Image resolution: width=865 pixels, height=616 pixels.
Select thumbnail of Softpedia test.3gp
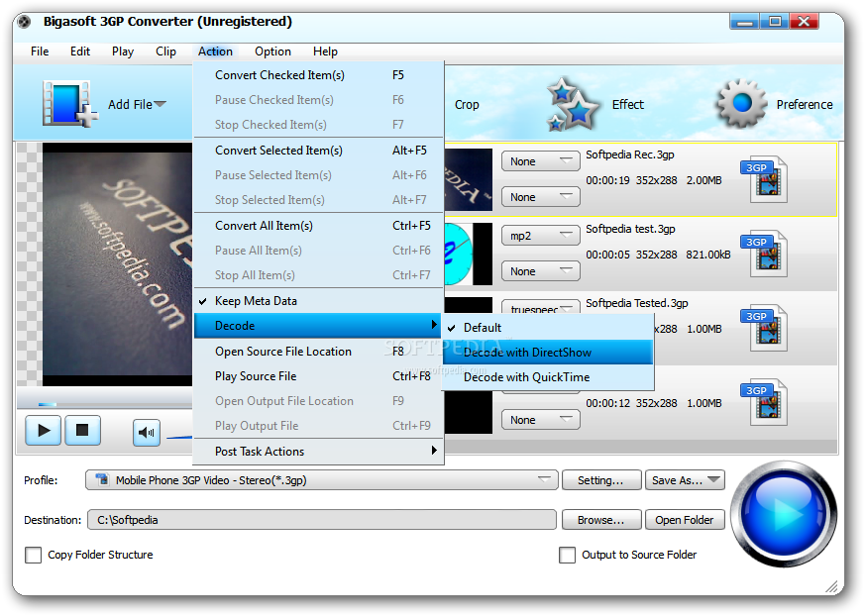(x=468, y=254)
